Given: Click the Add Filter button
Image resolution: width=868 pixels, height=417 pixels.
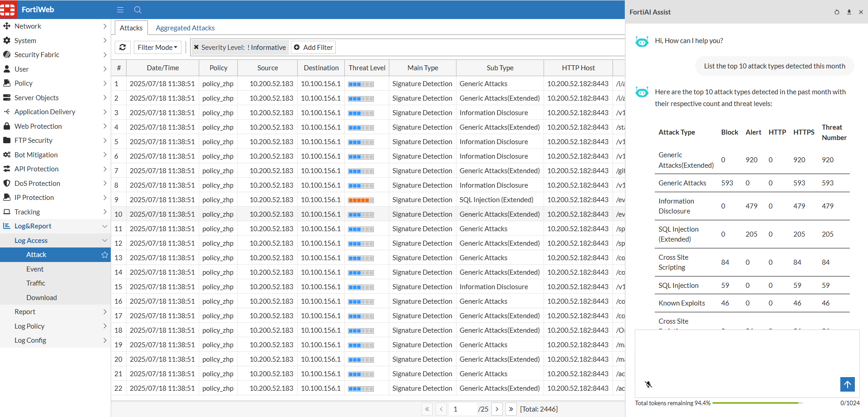Looking at the screenshot, I should [314, 47].
